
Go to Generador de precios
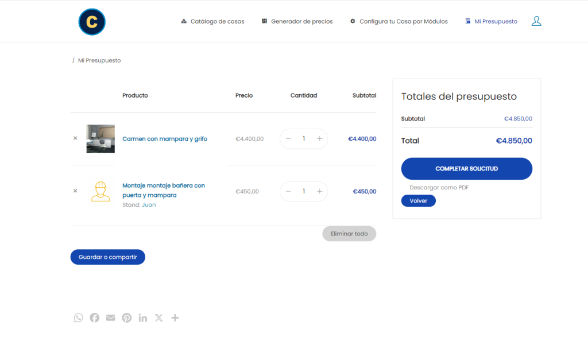[x=297, y=21]
